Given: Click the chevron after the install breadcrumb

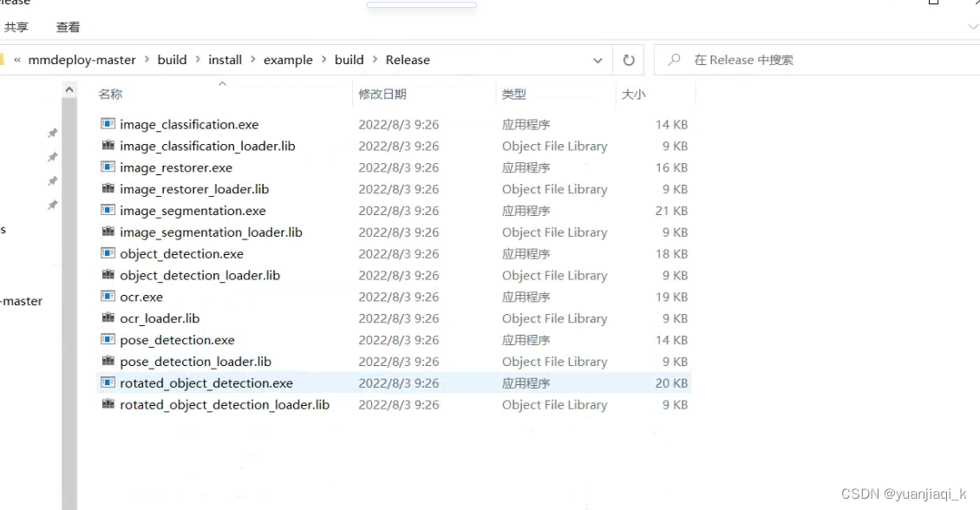Looking at the screenshot, I should [252, 60].
